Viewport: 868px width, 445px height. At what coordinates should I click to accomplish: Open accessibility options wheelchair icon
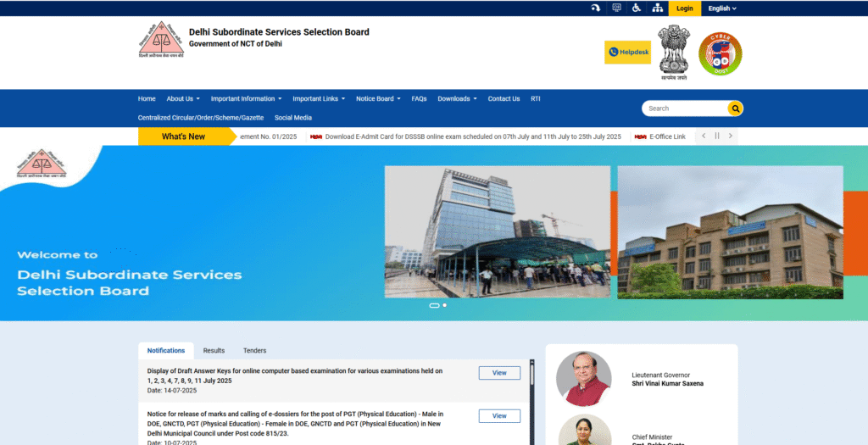click(x=637, y=8)
